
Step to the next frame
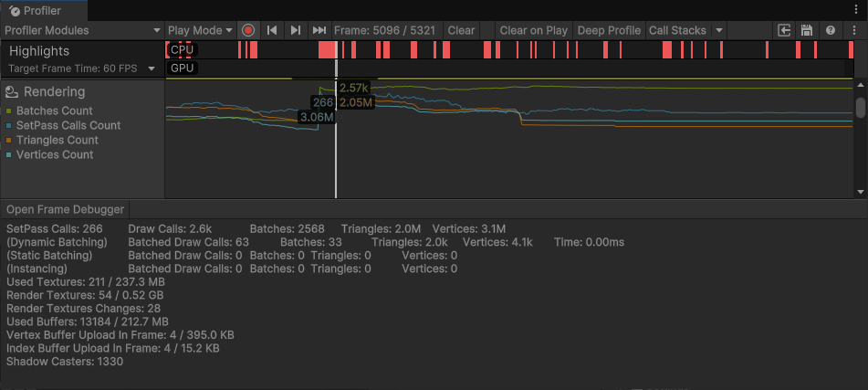(295, 30)
